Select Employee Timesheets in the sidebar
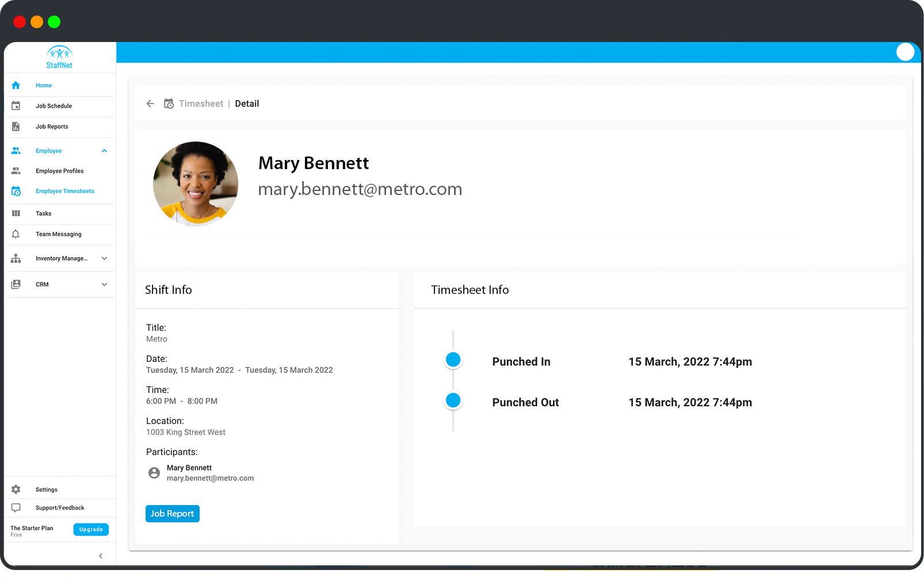The width and height of the screenshot is (924, 581). (65, 191)
